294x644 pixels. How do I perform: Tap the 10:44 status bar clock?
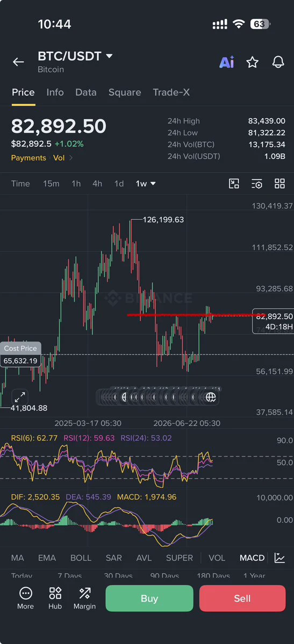[x=55, y=24]
